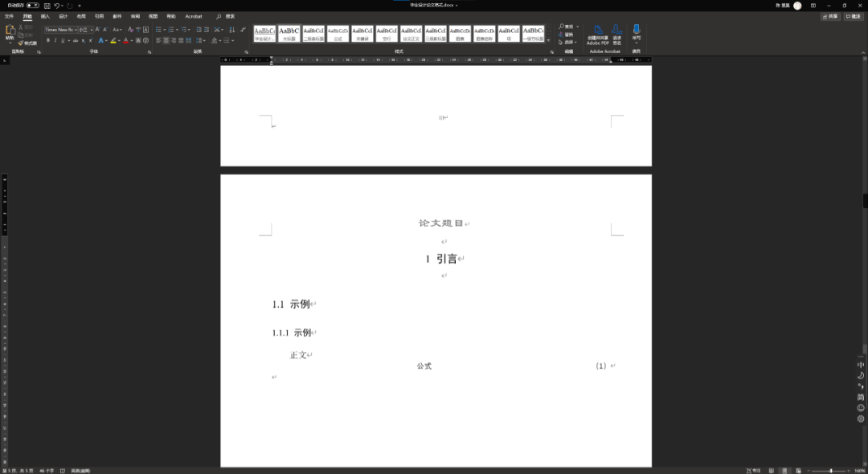
Task: Click Create and Share Adobe PDF icon
Action: click(598, 30)
